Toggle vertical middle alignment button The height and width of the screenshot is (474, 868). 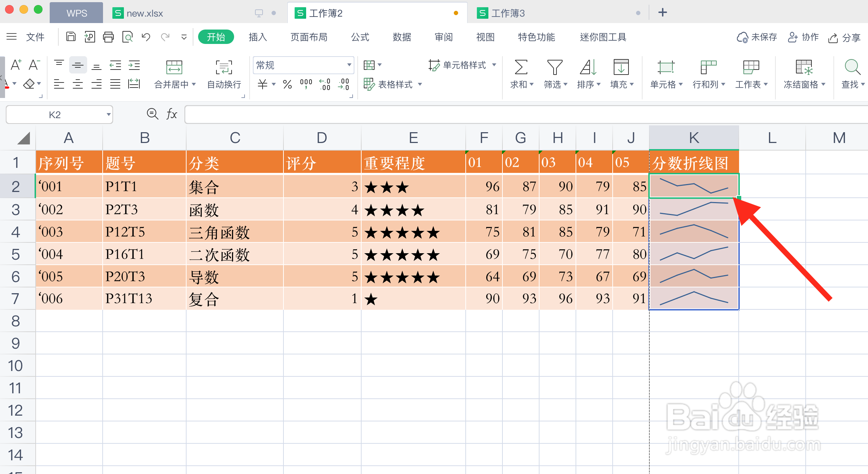click(x=78, y=65)
